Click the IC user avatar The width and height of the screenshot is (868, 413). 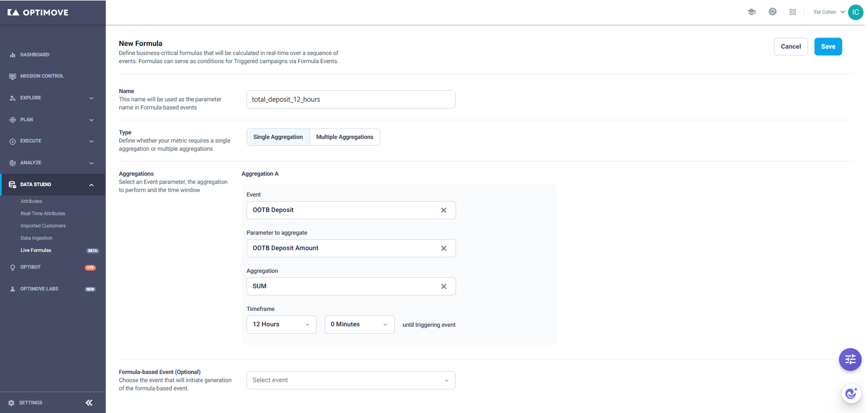coord(855,12)
